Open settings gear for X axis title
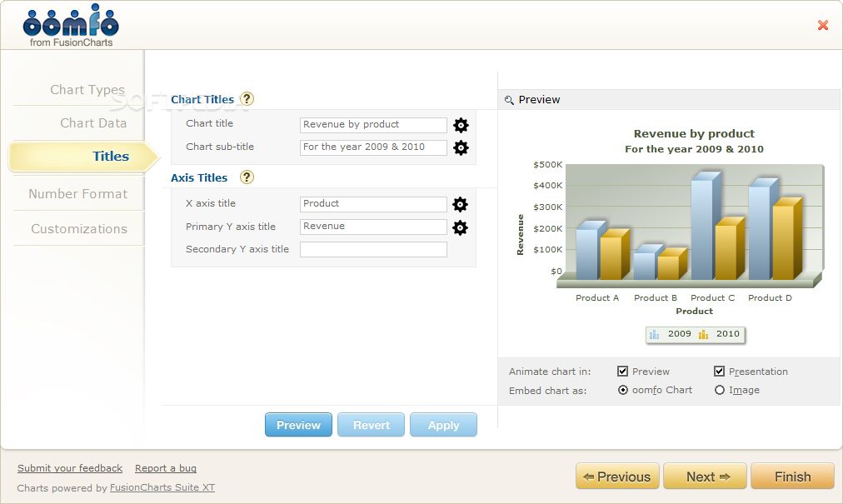Image resolution: width=843 pixels, height=504 pixels. (x=460, y=204)
